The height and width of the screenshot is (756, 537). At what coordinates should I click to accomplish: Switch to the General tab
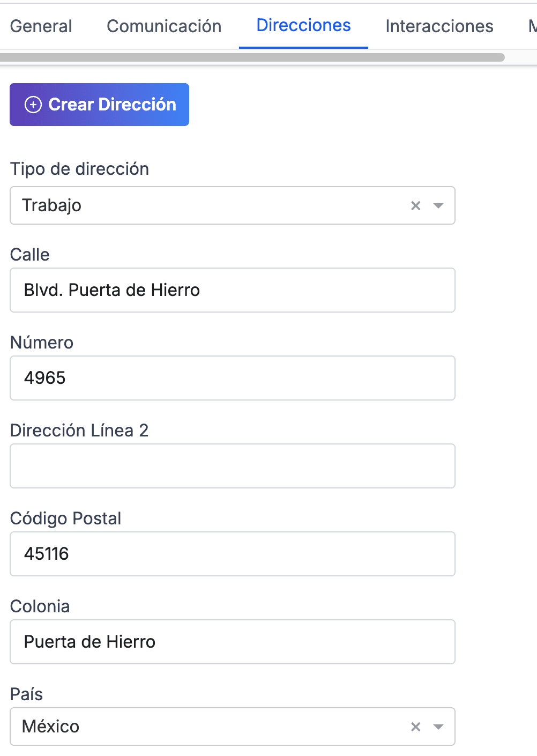[x=41, y=26]
